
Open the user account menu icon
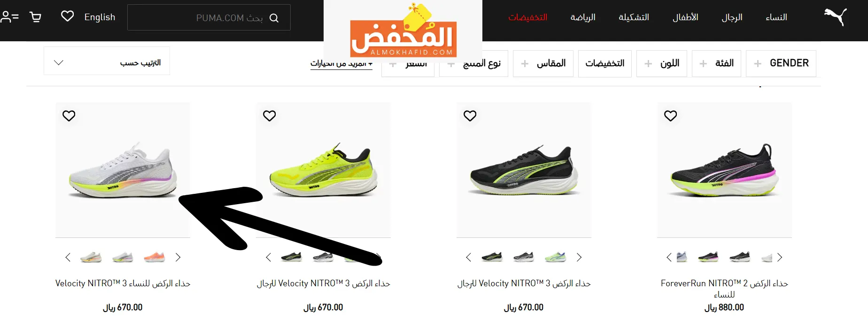tap(9, 17)
